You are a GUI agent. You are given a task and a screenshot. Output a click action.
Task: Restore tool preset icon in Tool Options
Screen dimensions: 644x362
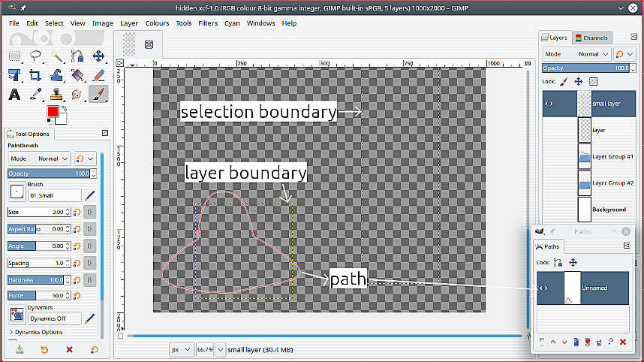coord(44,350)
